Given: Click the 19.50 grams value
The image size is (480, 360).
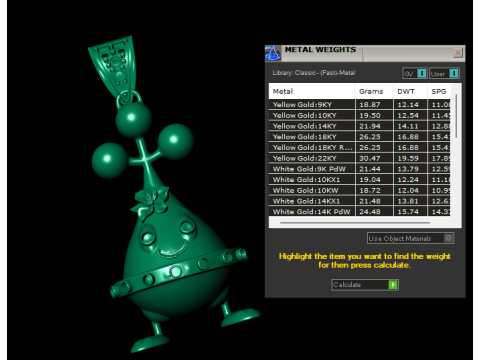Looking at the screenshot, I should (370, 115).
